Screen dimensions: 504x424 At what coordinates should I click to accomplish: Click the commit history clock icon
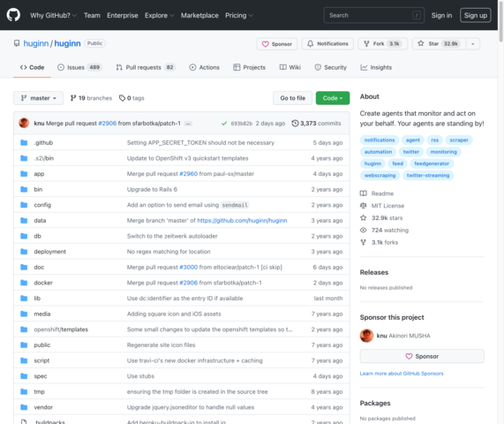[295, 123]
